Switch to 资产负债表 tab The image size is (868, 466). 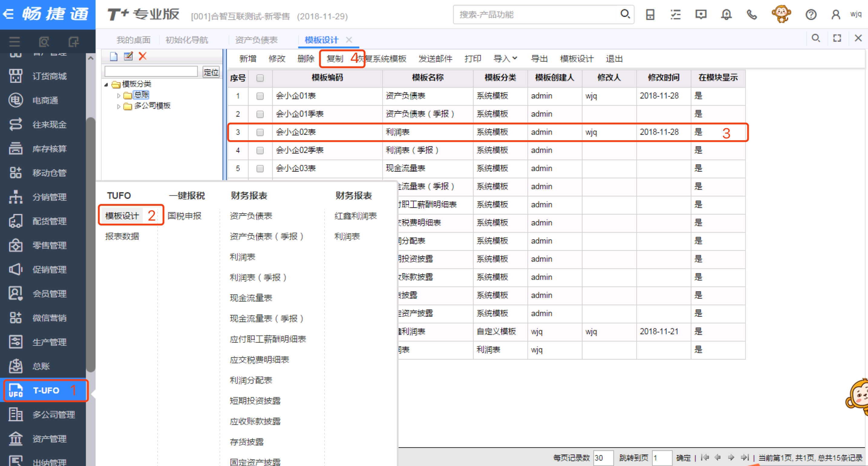[256, 40]
